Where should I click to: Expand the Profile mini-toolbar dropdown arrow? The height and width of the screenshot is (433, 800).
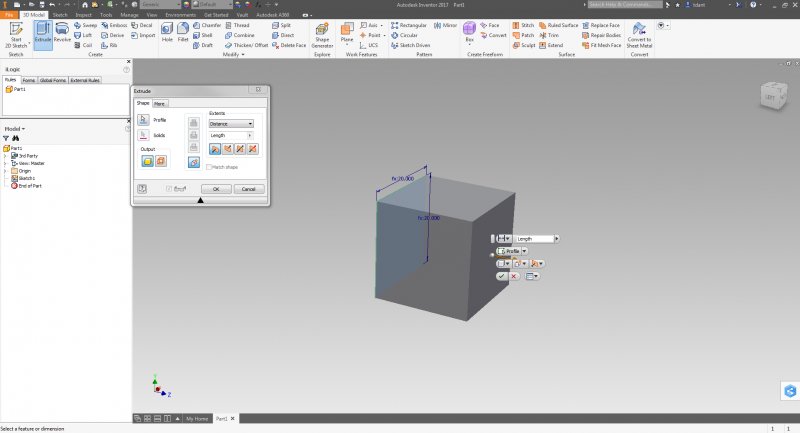tap(524, 251)
